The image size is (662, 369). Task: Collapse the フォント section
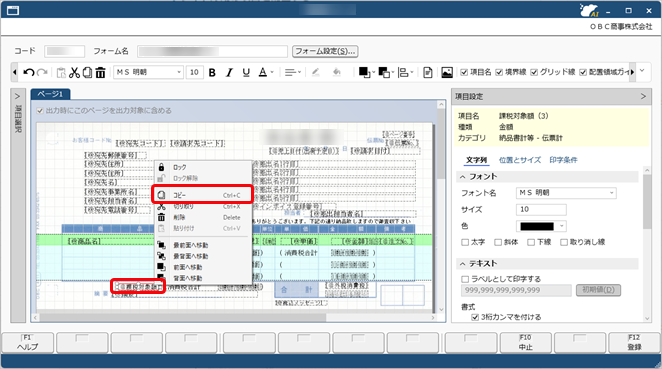point(463,177)
